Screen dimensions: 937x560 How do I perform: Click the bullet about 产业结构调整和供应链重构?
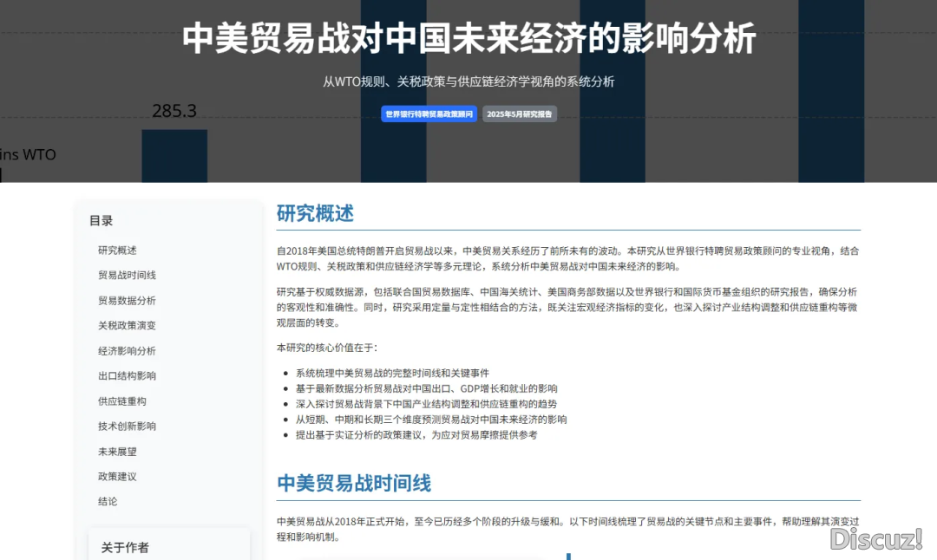(426, 404)
